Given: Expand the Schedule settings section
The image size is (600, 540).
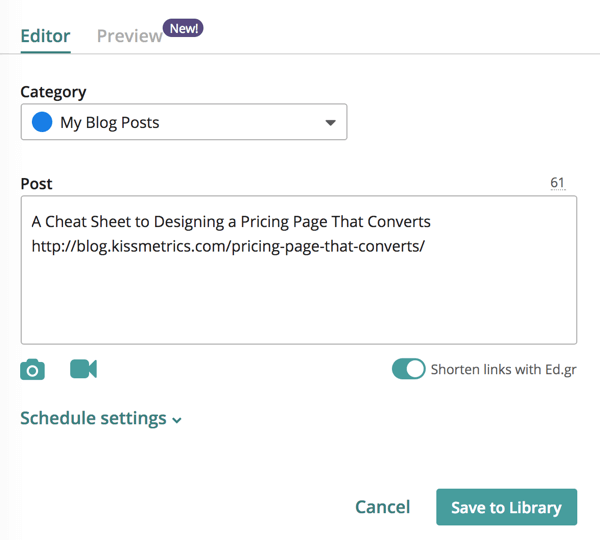Looking at the screenshot, I should point(93,418).
